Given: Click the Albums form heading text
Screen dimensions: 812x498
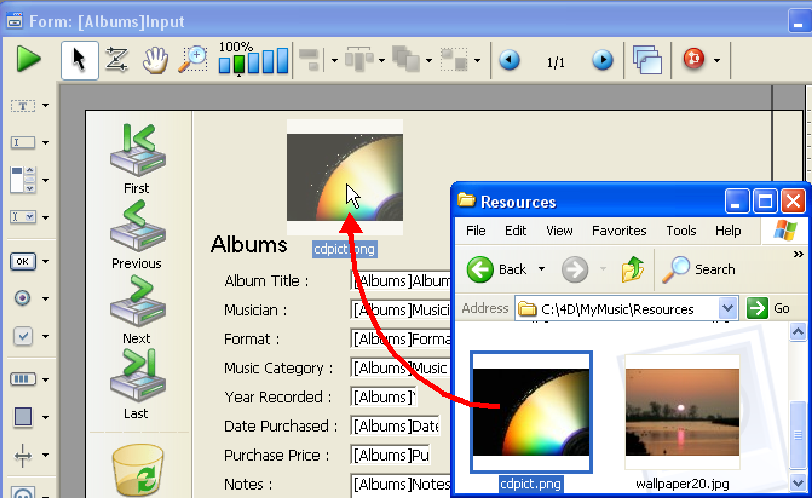Looking at the screenshot, I should 249,244.
